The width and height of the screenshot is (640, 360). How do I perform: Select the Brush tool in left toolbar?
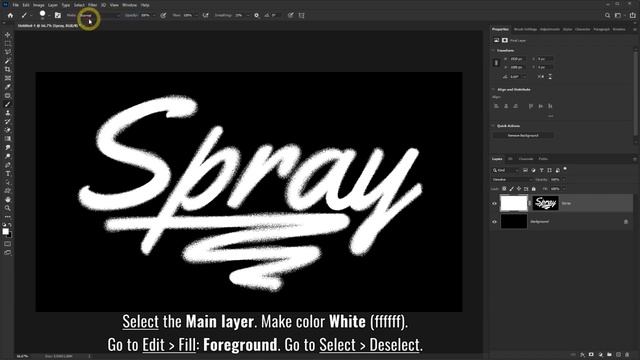[x=7, y=104]
